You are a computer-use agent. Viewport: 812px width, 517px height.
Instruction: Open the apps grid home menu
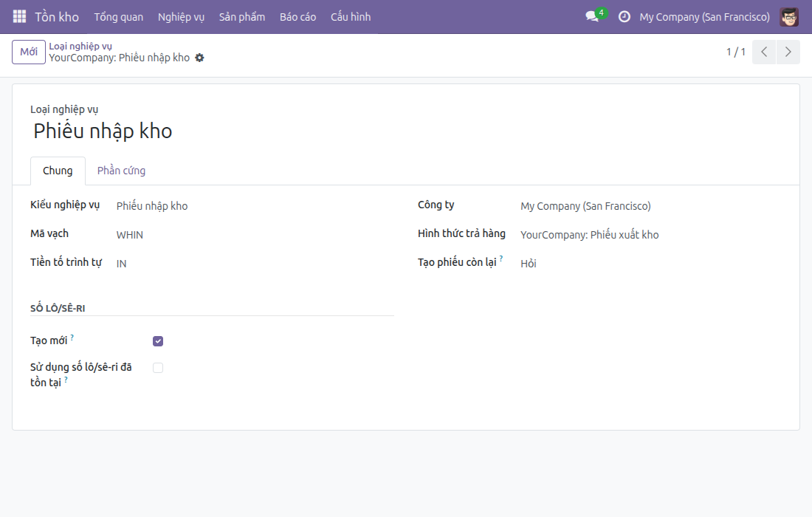point(19,16)
